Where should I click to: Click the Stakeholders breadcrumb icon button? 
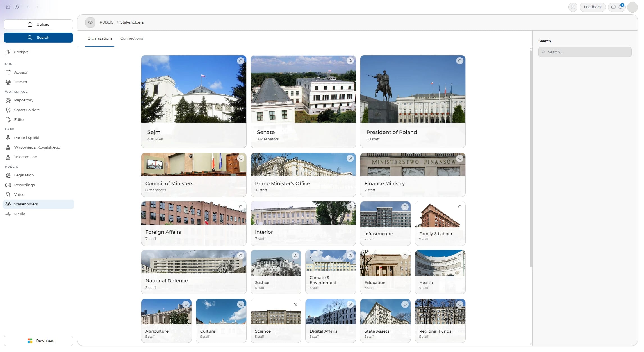click(90, 22)
